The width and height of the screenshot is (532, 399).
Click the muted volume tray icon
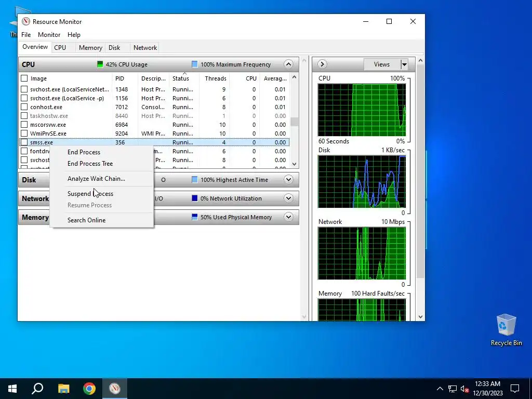[464, 389]
